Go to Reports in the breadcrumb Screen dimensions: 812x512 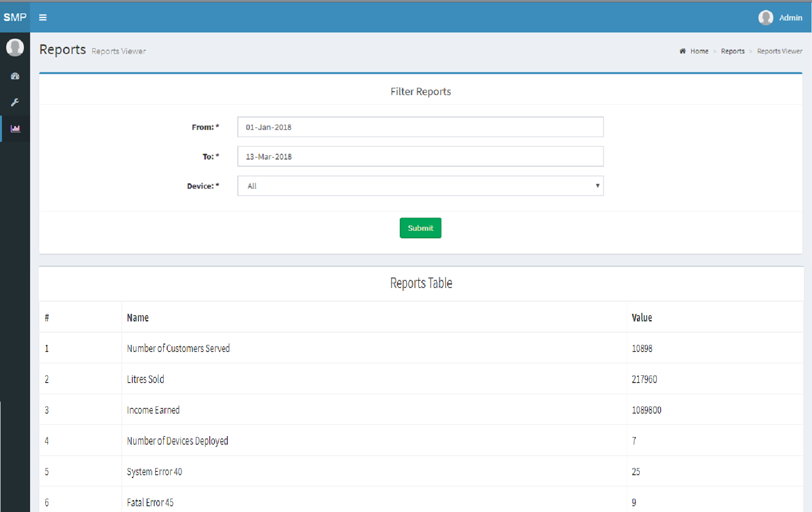coord(732,51)
